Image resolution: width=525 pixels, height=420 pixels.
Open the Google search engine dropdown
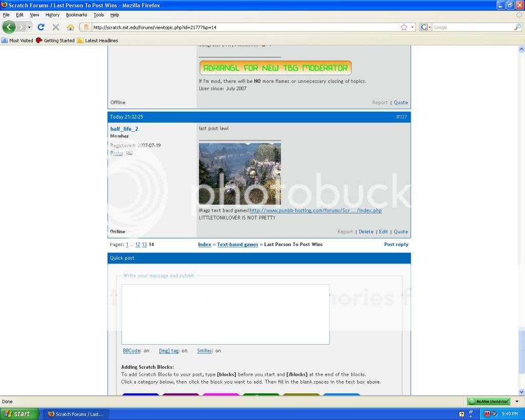coord(426,27)
